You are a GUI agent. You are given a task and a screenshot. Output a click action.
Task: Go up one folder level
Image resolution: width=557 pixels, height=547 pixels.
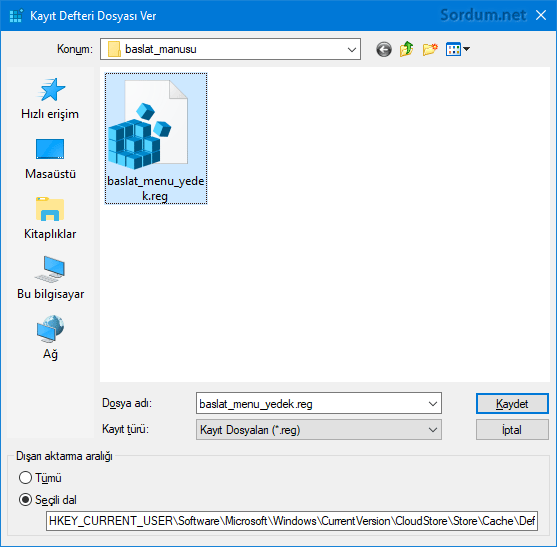pyautogui.click(x=407, y=49)
